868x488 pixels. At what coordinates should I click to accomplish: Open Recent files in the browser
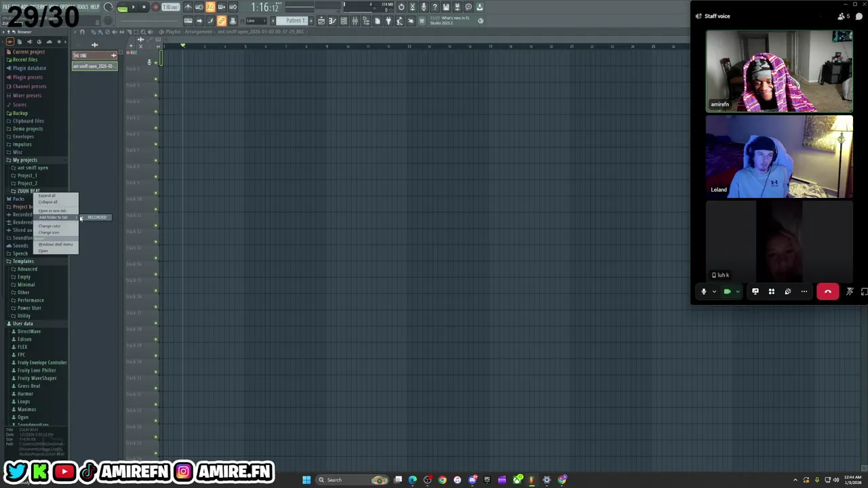(x=25, y=60)
